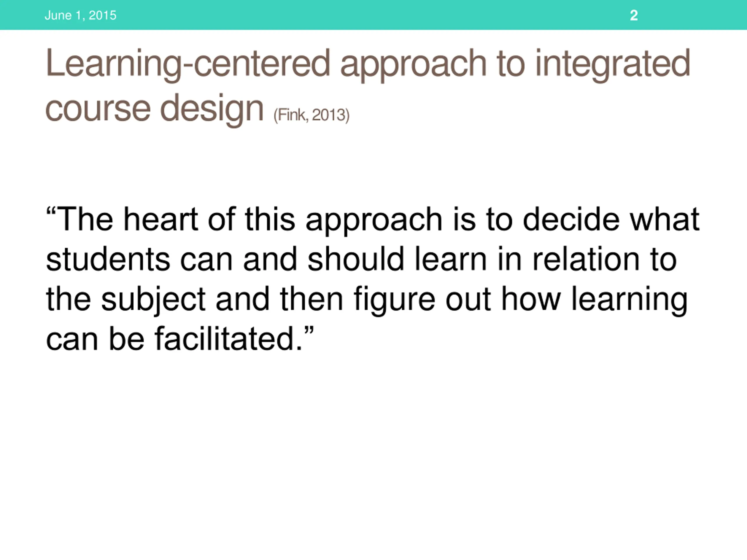Select the slide number 2
Screen dimensions: 747x560
(x=634, y=15)
